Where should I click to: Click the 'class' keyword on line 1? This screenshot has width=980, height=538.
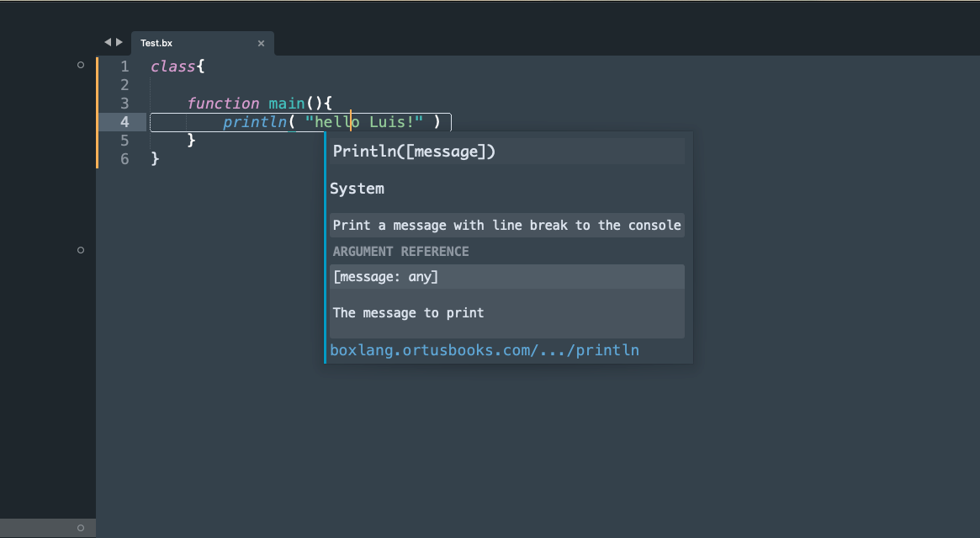click(173, 67)
